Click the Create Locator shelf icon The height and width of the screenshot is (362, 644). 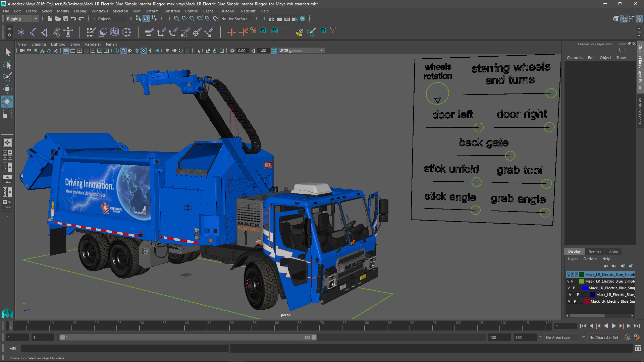click(21, 32)
